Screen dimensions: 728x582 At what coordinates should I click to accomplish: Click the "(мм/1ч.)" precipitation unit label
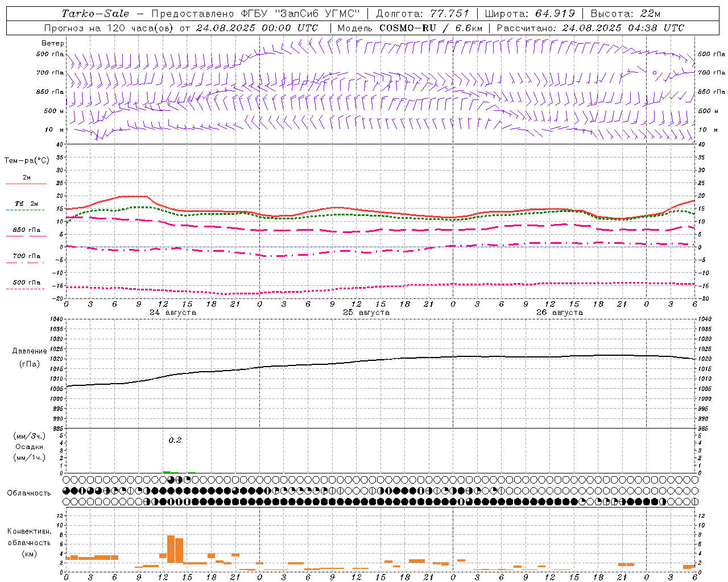tap(29, 458)
